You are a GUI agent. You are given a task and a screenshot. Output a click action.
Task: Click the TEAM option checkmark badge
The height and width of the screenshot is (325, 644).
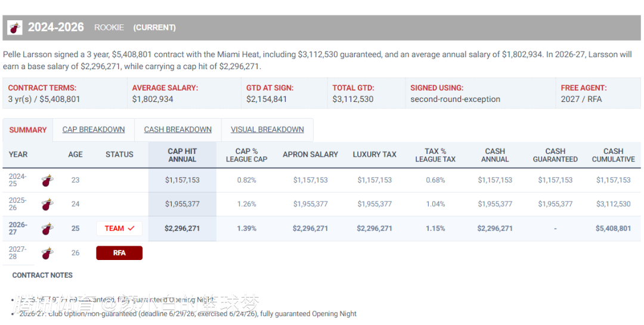119,228
